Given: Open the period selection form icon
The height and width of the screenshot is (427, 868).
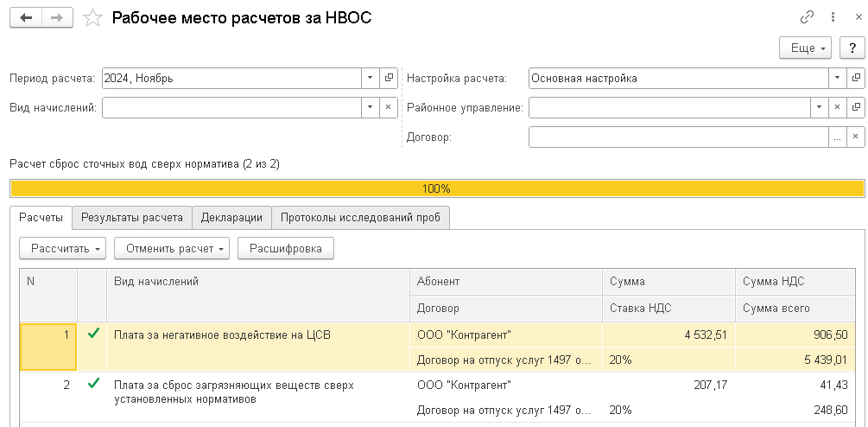Looking at the screenshot, I should click(388, 78).
